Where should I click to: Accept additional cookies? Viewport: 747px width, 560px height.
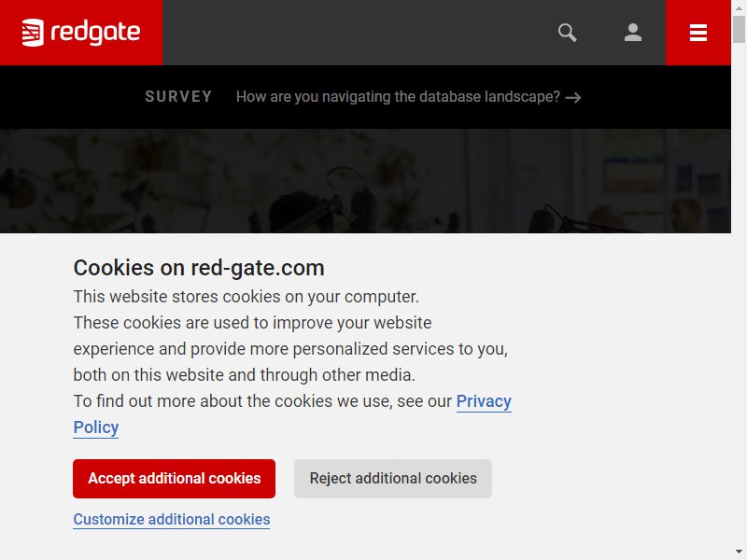tap(174, 479)
